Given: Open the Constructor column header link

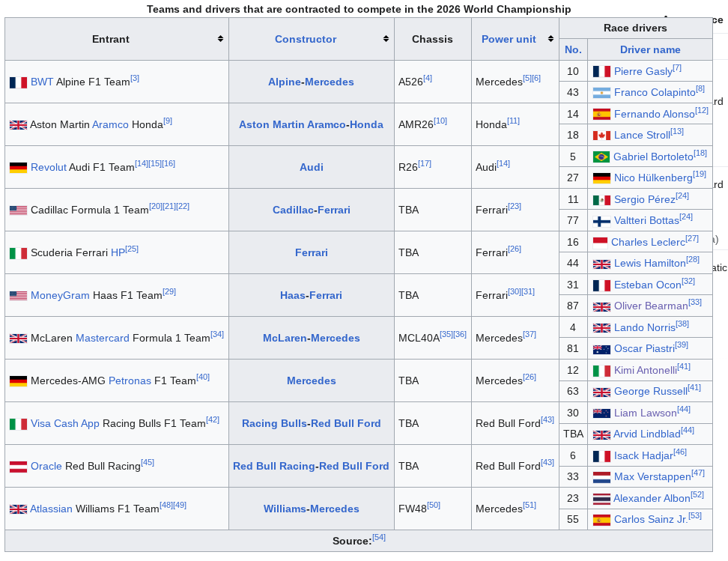Looking at the screenshot, I should point(306,39).
